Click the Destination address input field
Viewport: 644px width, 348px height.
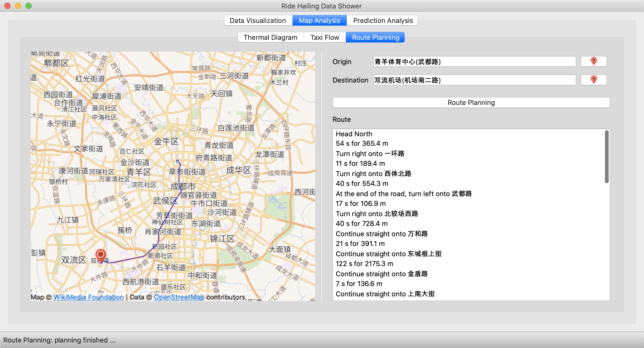[x=474, y=80]
